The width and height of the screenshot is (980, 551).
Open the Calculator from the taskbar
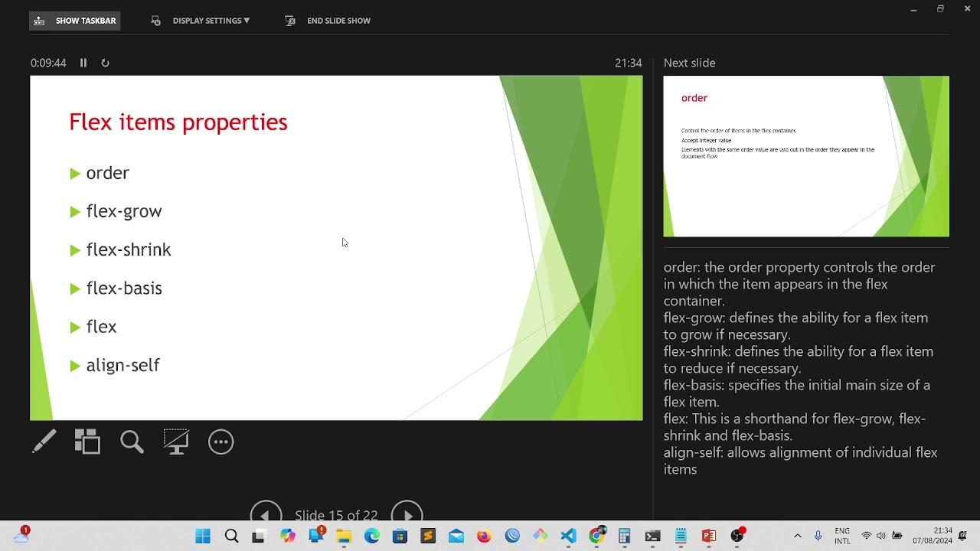pyautogui.click(x=625, y=536)
